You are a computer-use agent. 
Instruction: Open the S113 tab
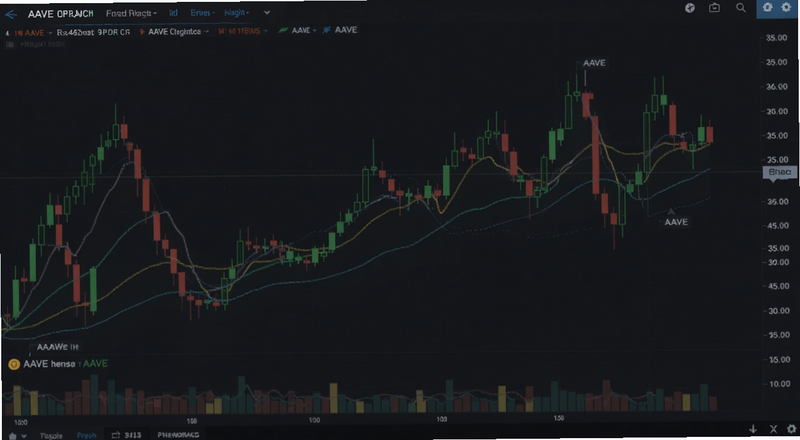[x=127, y=435]
